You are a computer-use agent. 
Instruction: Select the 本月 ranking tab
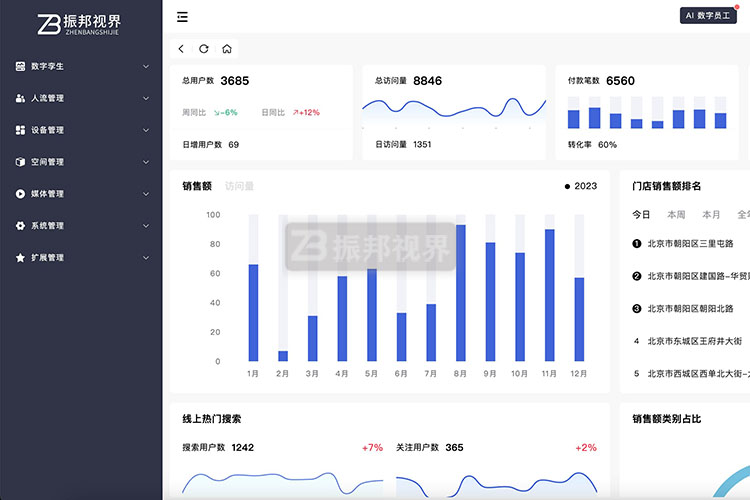[x=710, y=215]
